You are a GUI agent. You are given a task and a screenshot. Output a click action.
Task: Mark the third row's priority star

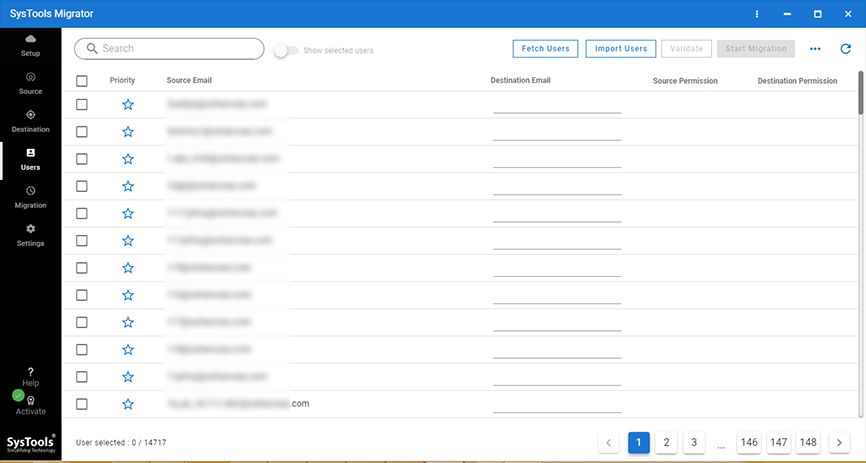(x=128, y=159)
